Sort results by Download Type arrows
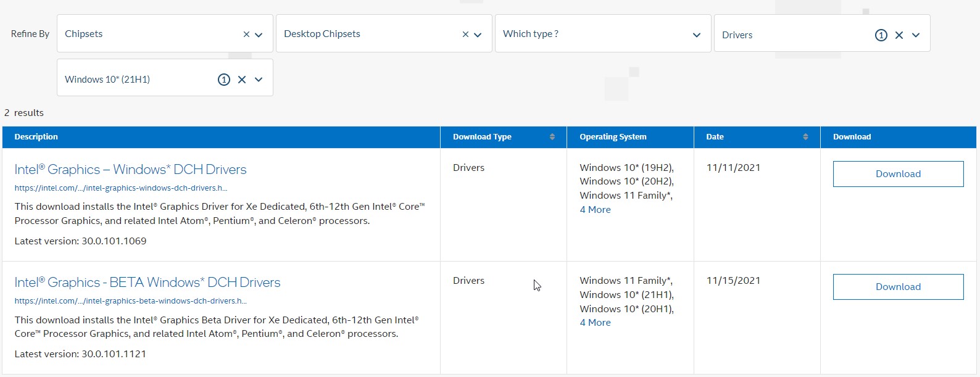980x377 pixels. tap(552, 137)
